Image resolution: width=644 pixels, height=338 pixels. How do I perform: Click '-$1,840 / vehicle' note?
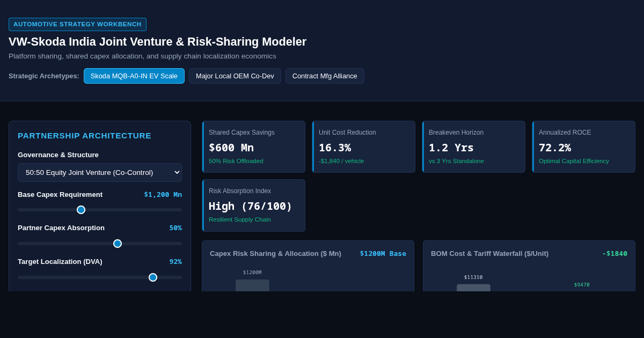[341, 161]
